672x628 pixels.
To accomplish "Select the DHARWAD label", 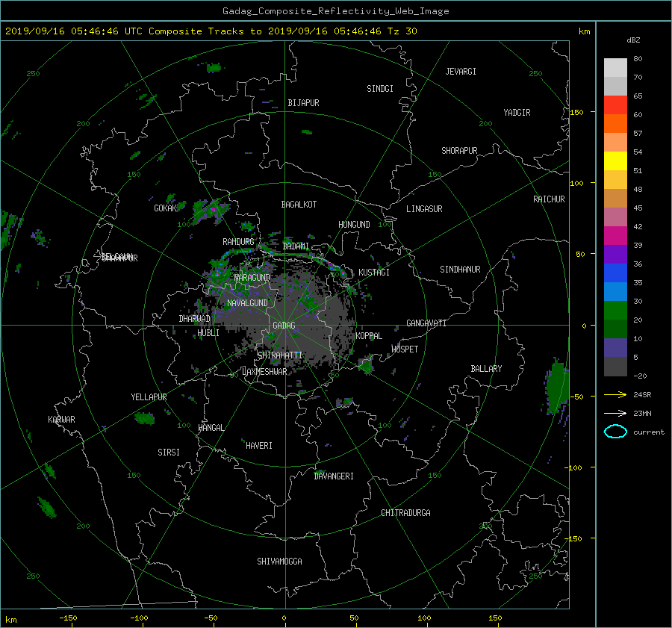I will click(x=195, y=319).
